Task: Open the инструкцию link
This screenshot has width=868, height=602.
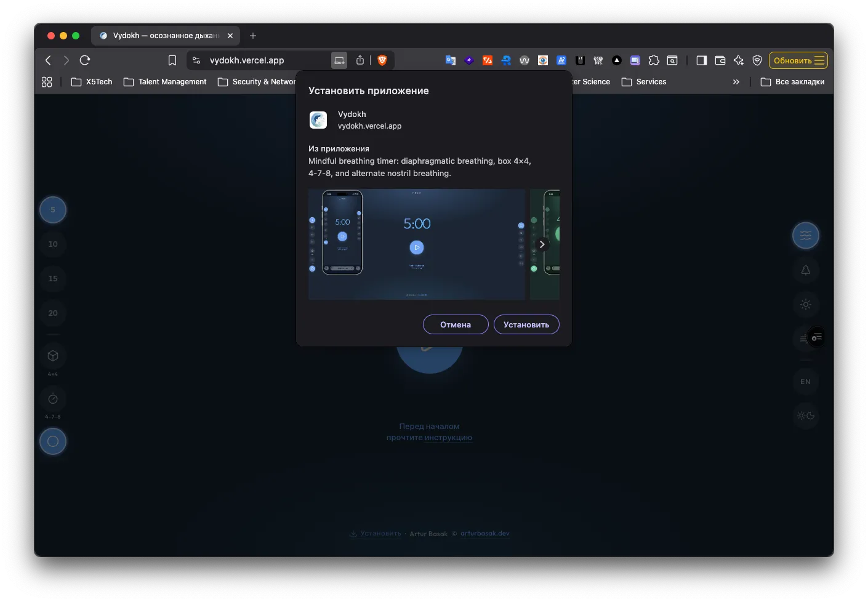Action: [x=448, y=438]
